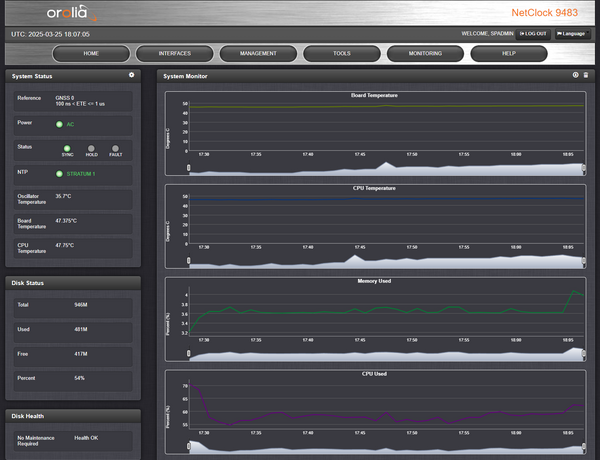Screen dimensions: 600x460
Task: Click the CPU Used chart title
Action: point(374,374)
